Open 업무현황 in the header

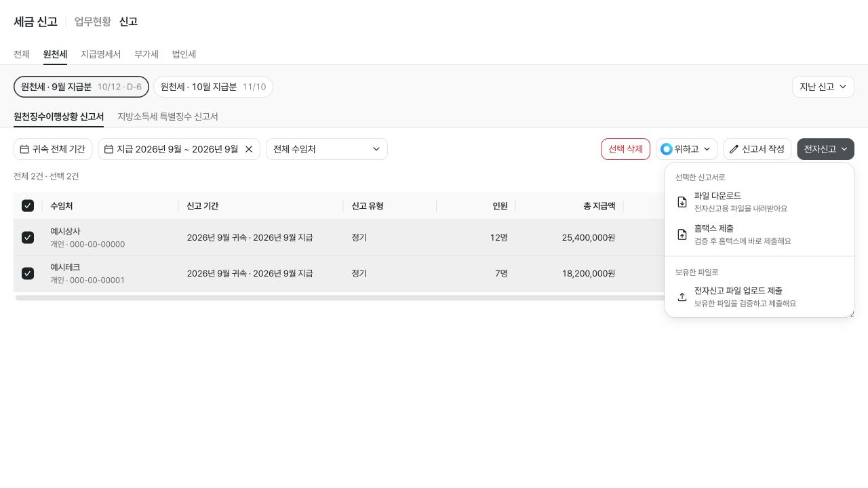click(93, 22)
